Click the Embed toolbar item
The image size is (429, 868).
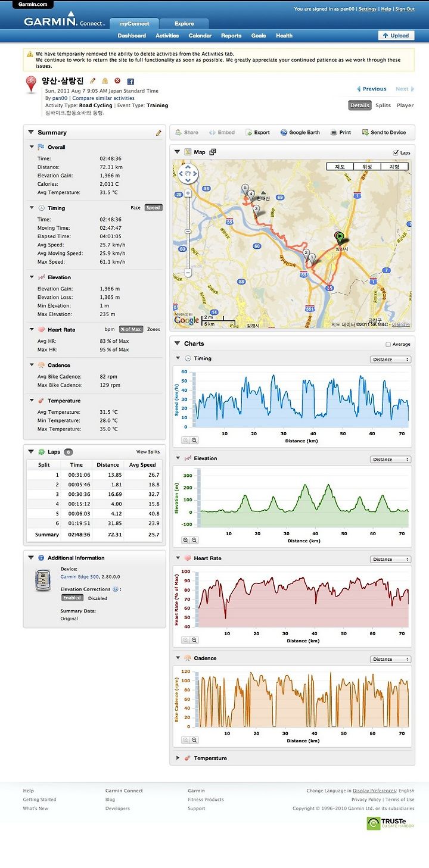pos(221,133)
